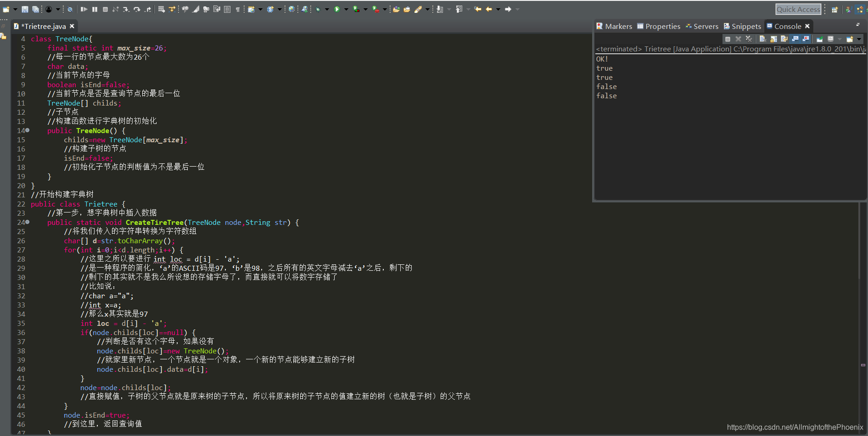The width and height of the screenshot is (868, 436).
Task: Toggle Block Selection Mode icon
Action: click(227, 9)
